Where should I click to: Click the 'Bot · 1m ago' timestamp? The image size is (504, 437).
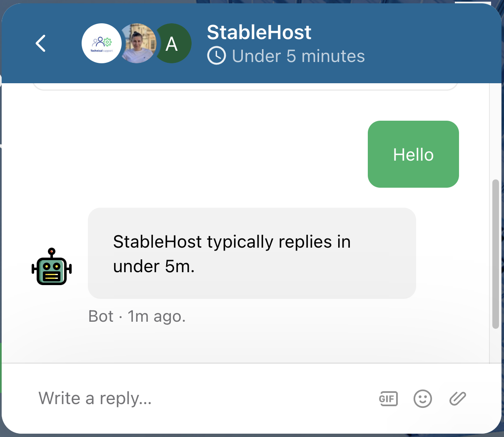[x=137, y=316]
